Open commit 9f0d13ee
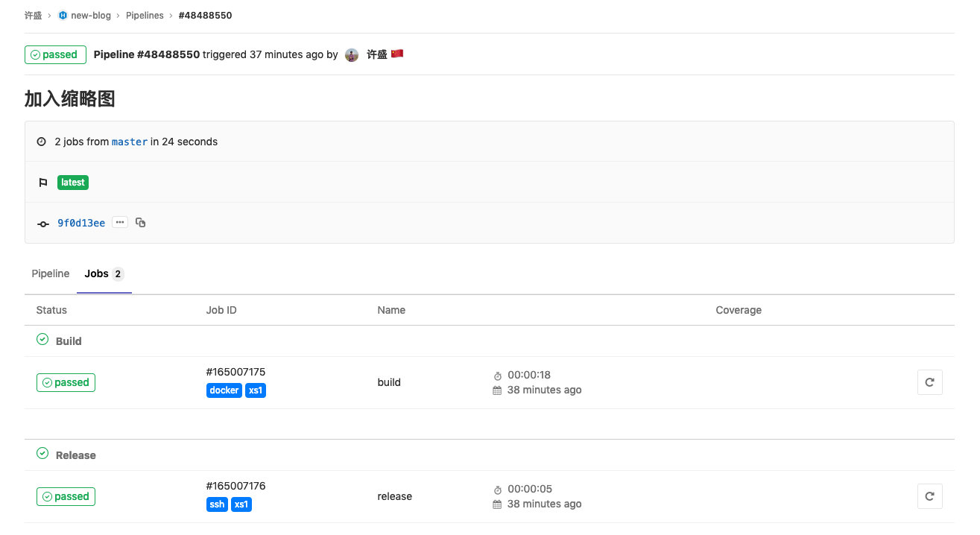The height and width of the screenshot is (535, 980). (81, 222)
